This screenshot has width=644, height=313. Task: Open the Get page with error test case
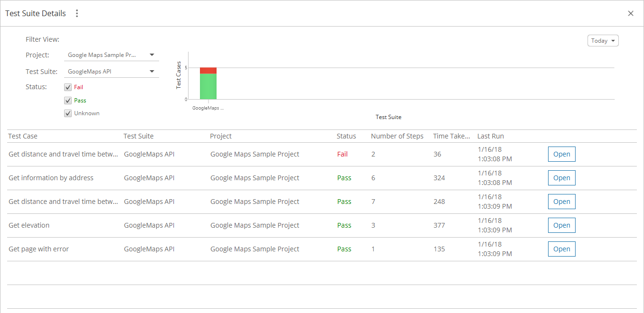[561, 249]
